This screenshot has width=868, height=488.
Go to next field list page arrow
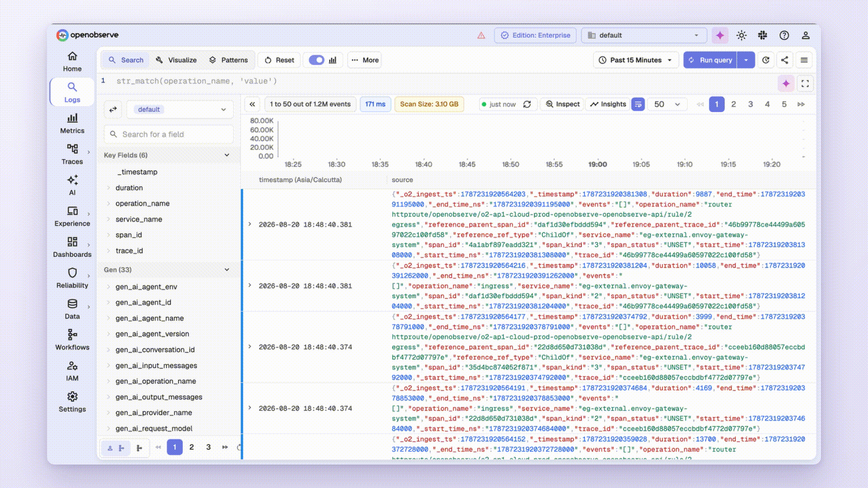[225, 447]
